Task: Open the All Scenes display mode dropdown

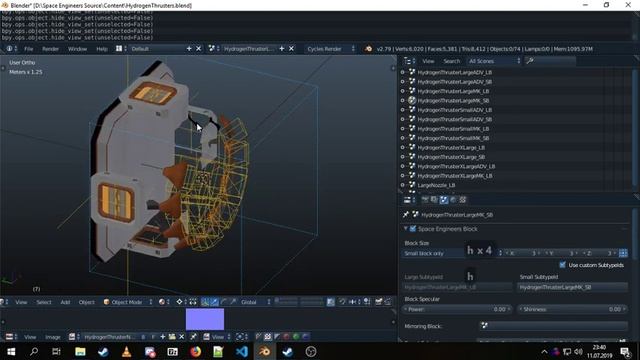Action: click(494, 61)
